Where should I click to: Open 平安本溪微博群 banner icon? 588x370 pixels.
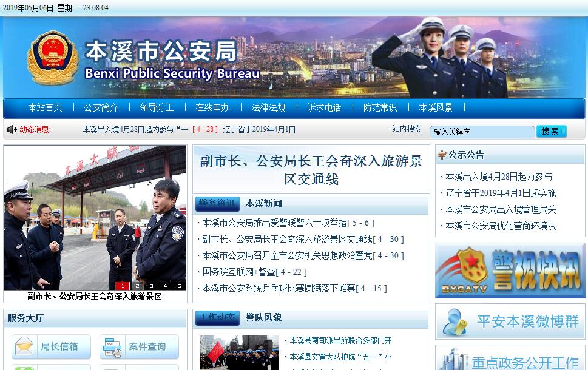pyautogui.click(x=455, y=321)
